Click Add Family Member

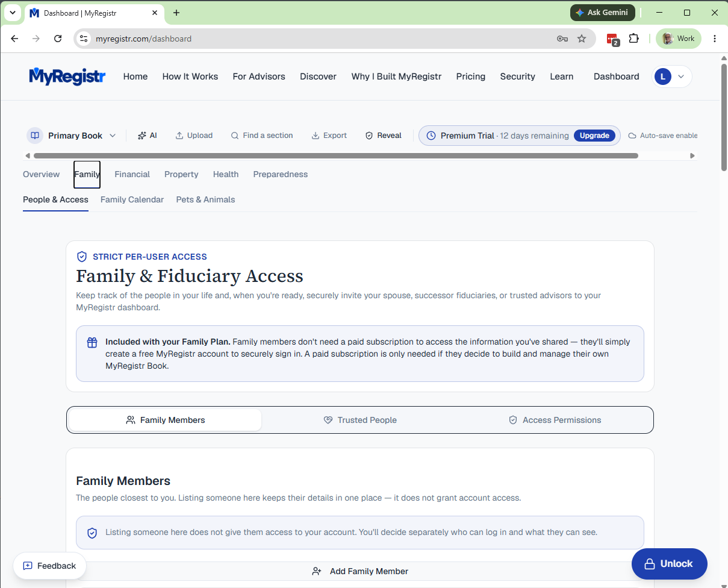pyautogui.click(x=360, y=571)
